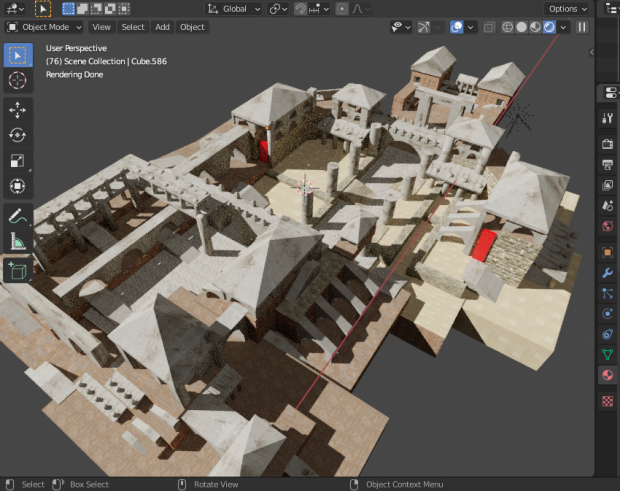Screen dimensions: 620x491
Task: Switch to wireframe viewport shading
Action: click(507, 27)
